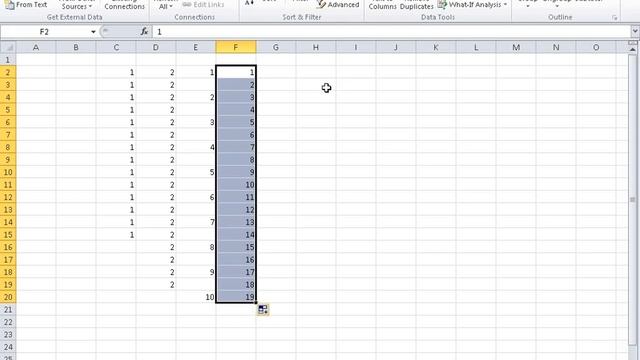640x360 pixels.
Task: Click the Select All corner button
Action: [x=8, y=47]
